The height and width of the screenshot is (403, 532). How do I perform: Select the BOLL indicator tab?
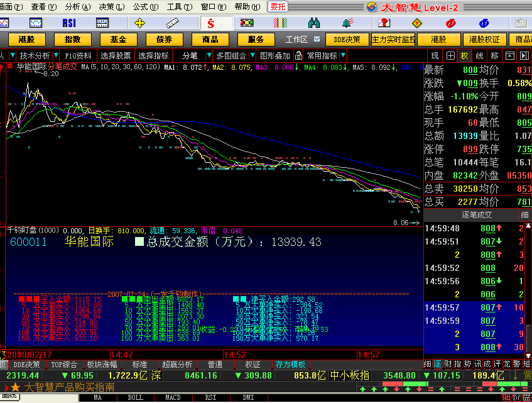tap(135, 397)
